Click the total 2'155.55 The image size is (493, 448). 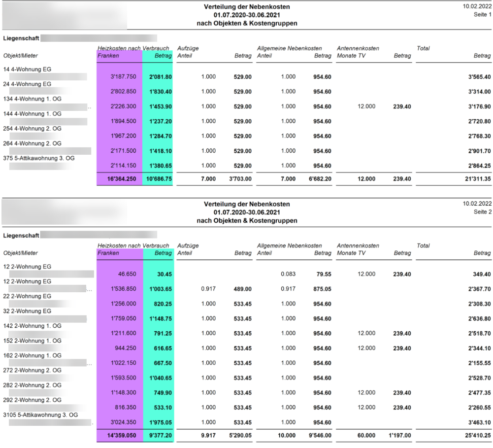479,363
